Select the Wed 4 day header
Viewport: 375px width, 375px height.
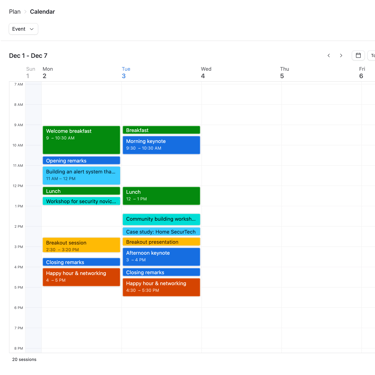[x=206, y=72]
